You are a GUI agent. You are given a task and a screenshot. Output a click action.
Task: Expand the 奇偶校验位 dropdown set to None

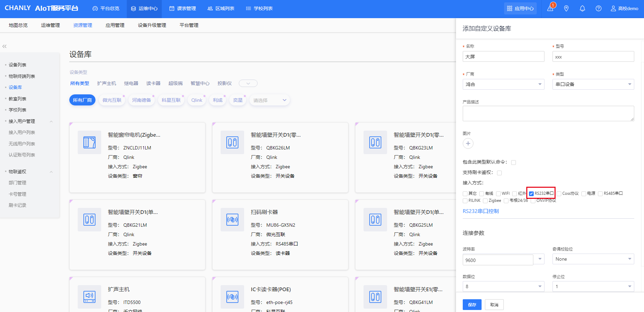pos(593,259)
